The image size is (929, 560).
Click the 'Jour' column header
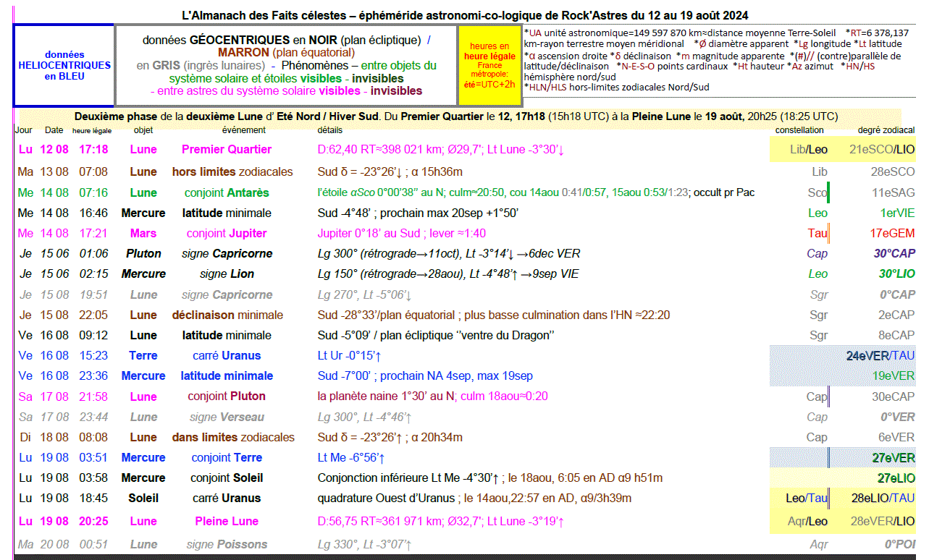click(x=24, y=130)
